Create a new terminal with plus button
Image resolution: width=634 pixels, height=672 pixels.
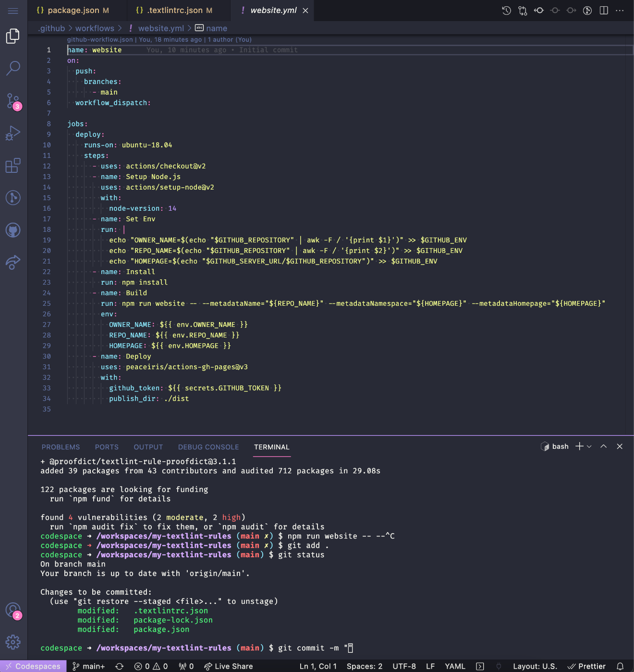[x=579, y=446]
